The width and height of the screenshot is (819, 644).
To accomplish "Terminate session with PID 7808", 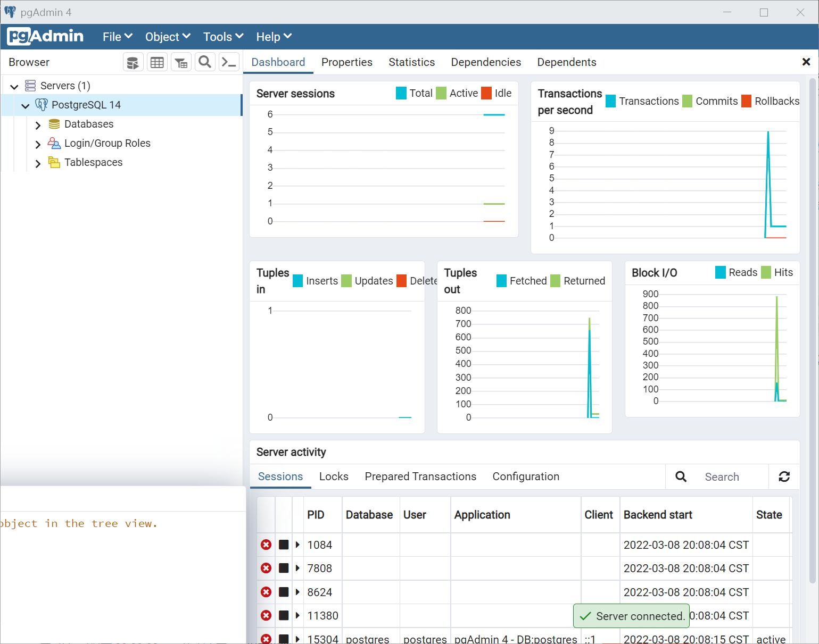I will 266,568.
